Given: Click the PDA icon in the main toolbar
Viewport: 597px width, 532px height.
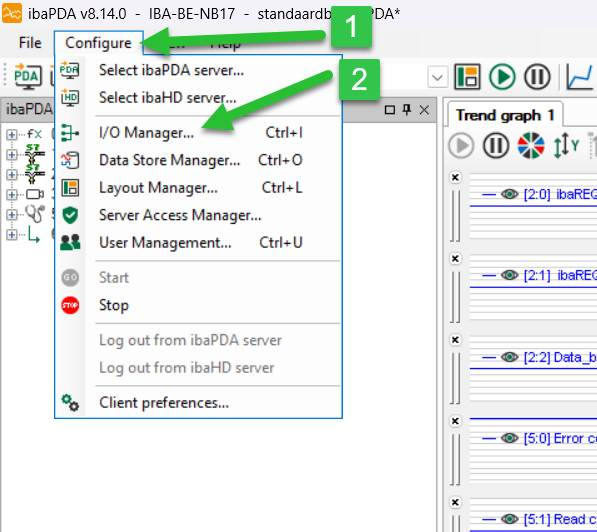Looking at the screenshot, I should (x=27, y=76).
